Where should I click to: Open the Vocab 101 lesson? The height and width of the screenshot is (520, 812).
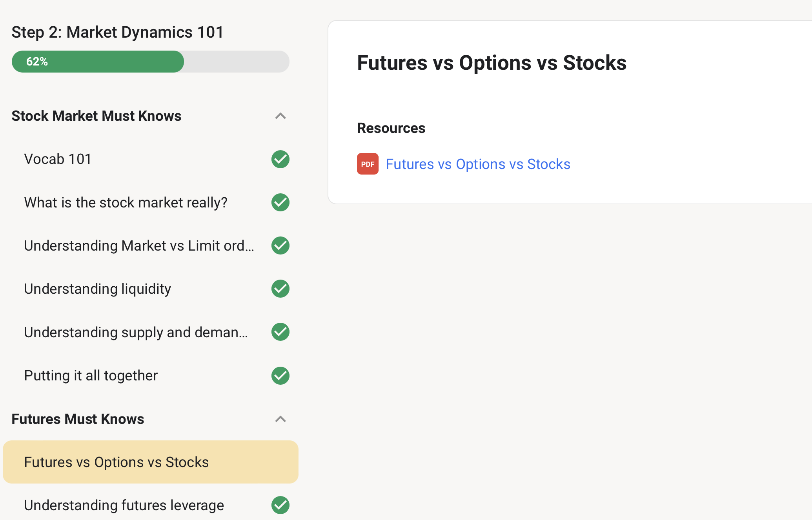click(x=58, y=159)
